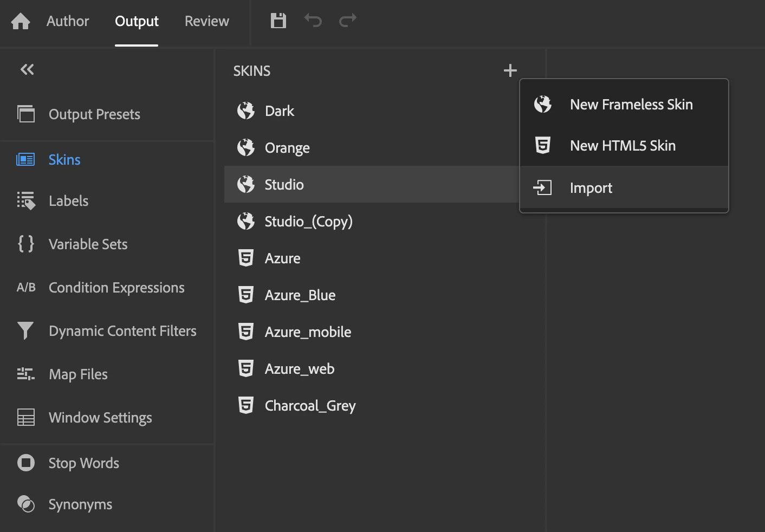The height and width of the screenshot is (532, 765).
Task: Choose New Frameless Skin from menu
Action: tap(631, 105)
